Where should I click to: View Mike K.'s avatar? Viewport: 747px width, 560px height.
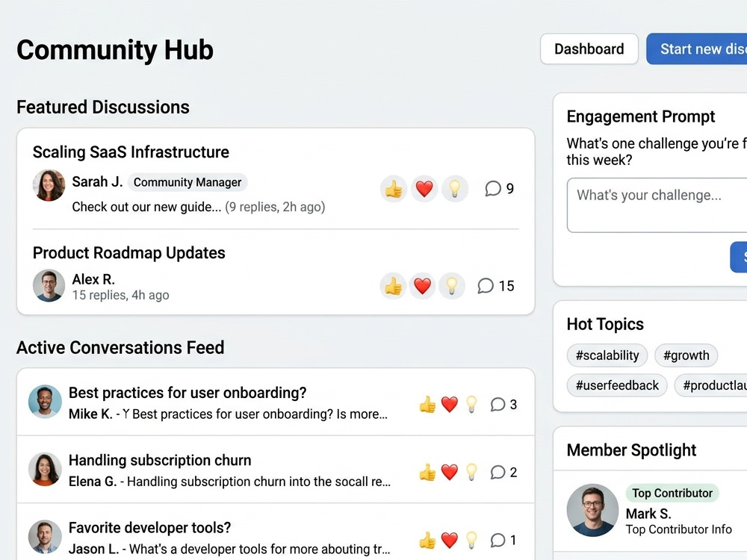45,402
